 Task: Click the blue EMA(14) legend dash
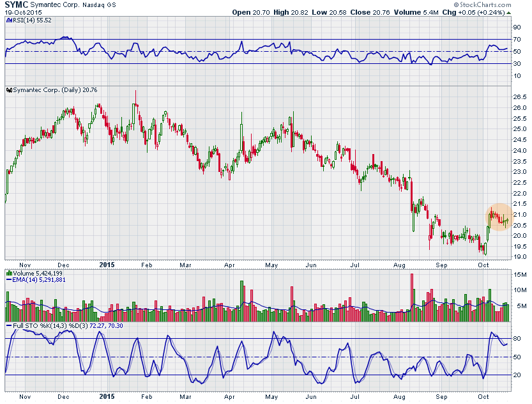tap(8, 279)
